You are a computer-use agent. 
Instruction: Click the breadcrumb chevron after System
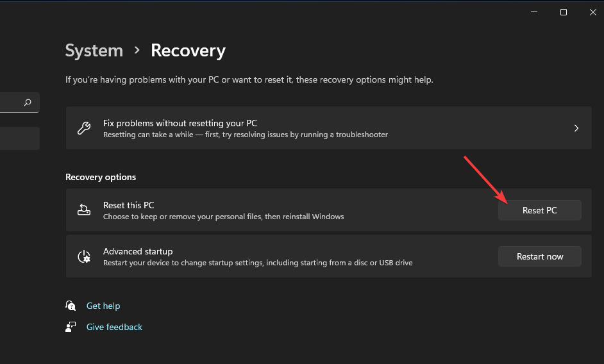137,51
